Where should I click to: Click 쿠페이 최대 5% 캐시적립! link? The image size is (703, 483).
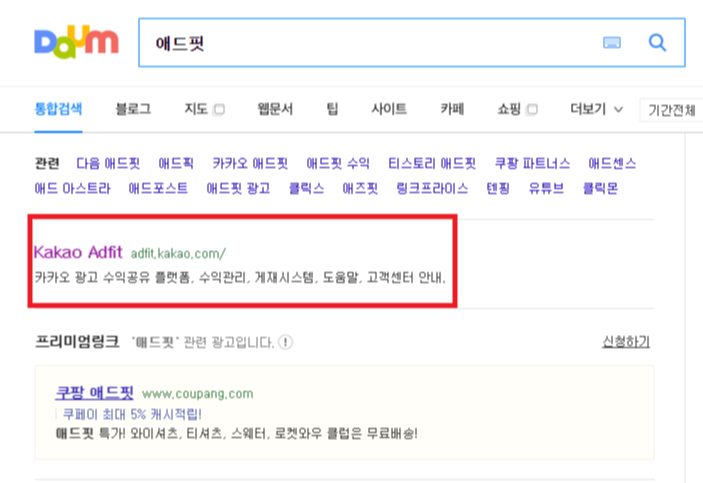(132, 414)
